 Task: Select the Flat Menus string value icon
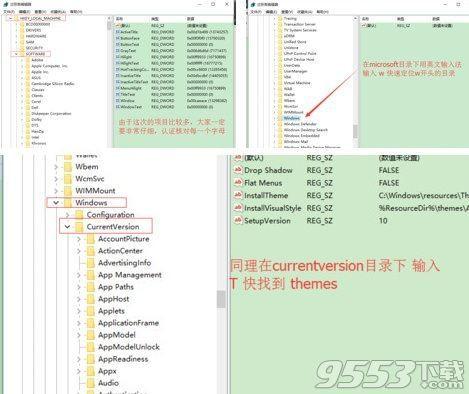pos(238,183)
